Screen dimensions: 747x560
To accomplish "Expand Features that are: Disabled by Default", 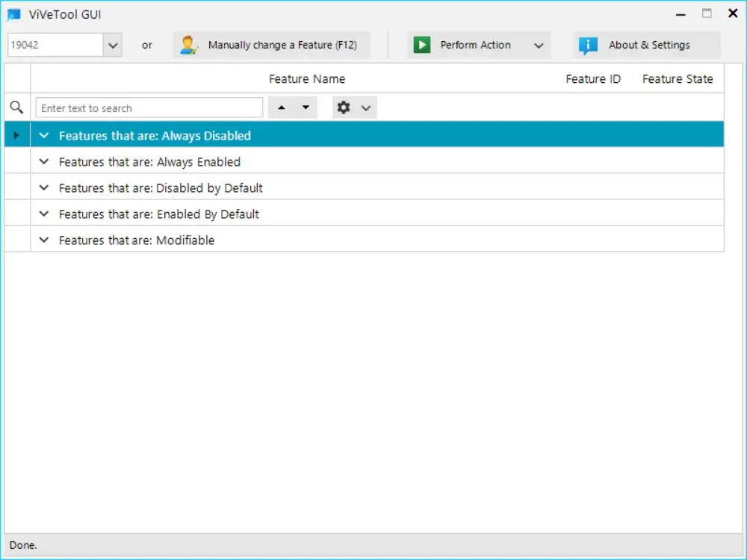I will 43,187.
